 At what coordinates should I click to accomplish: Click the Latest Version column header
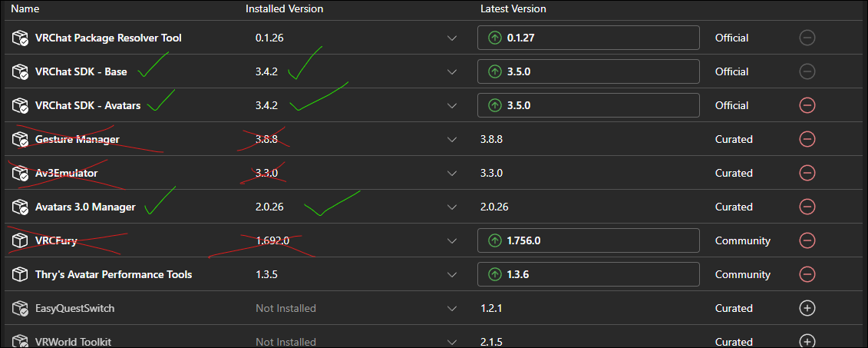click(x=513, y=9)
